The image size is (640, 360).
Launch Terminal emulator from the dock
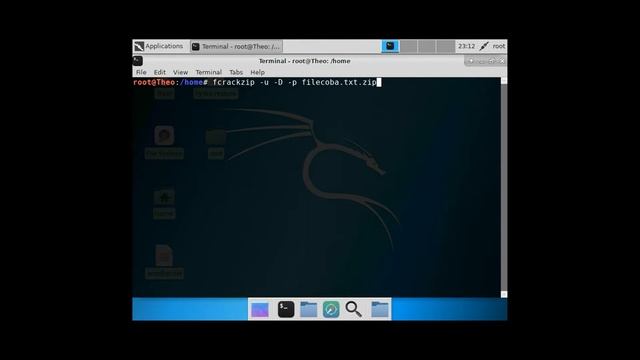coord(286,309)
